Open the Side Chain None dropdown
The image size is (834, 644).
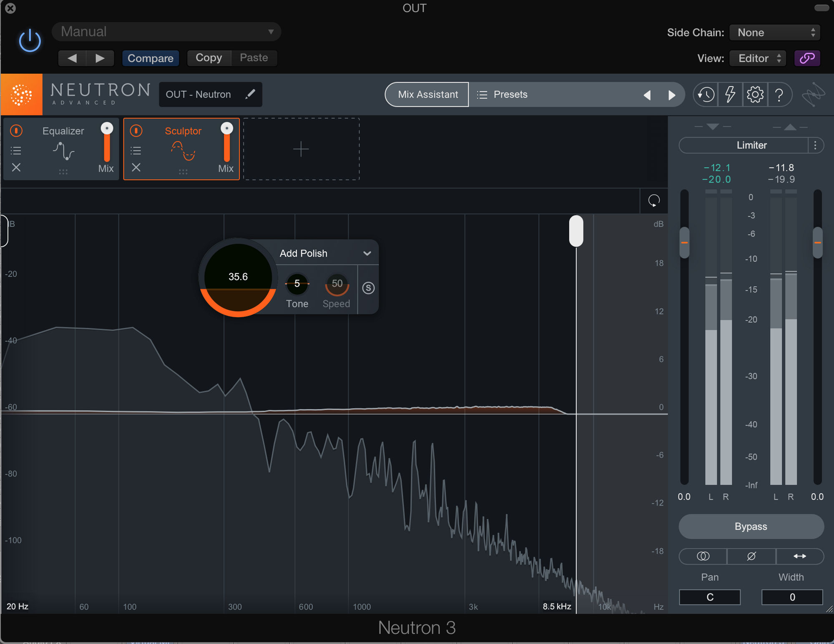point(775,33)
